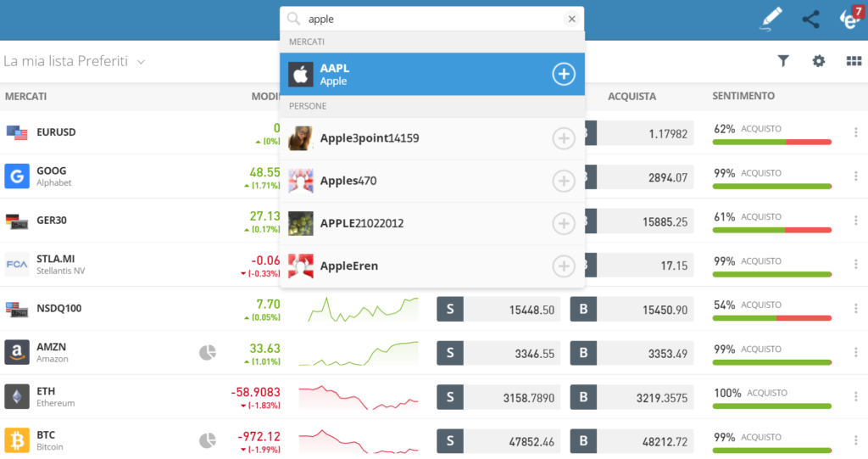Click the B buy button for AMZN
Screen dimensions: 868x459
[583, 353]
